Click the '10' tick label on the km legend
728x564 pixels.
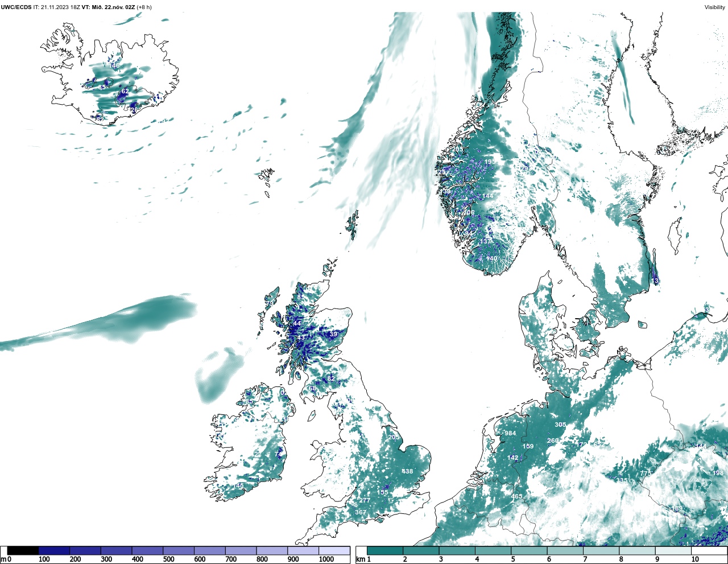(x=695, y=559)
